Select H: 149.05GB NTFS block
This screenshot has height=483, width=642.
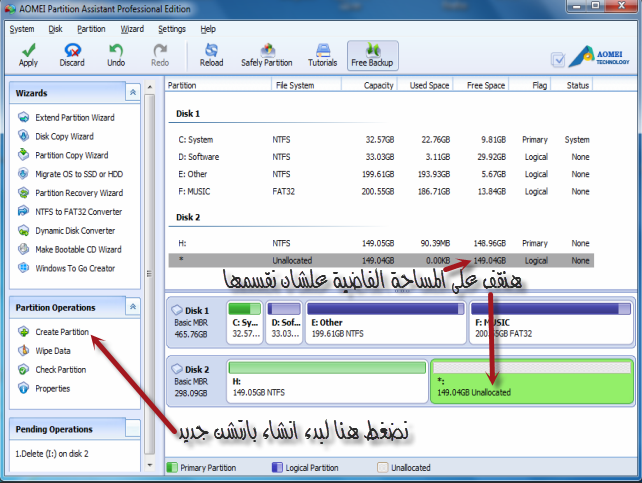click(x=327, y=381)
